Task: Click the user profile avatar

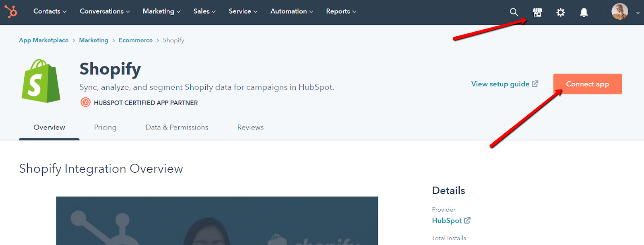Action: [619, 12]
